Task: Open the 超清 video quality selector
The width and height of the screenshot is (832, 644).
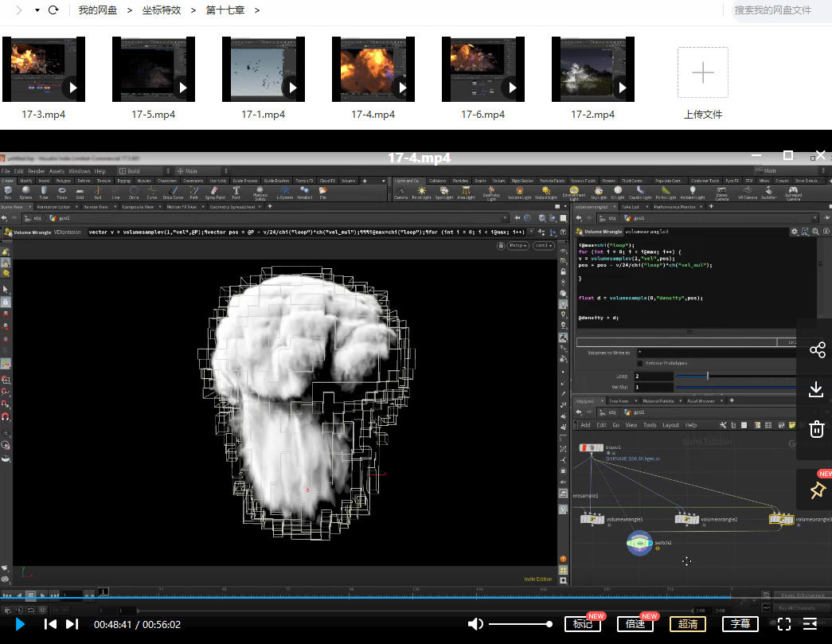Action: (688, 624)
